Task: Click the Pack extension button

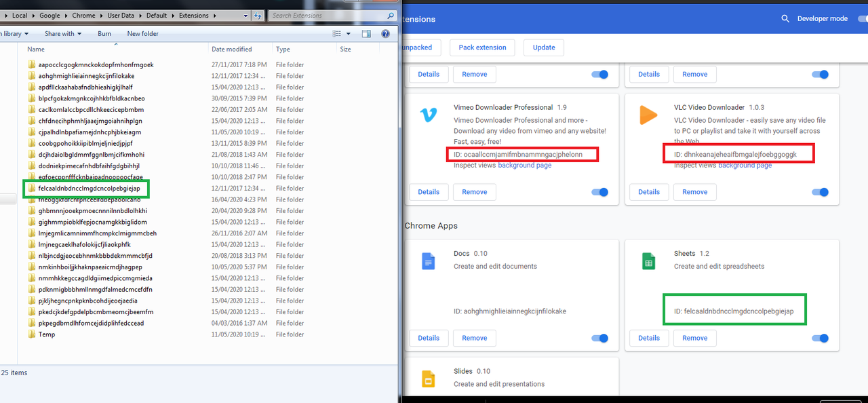Action: 482,47
